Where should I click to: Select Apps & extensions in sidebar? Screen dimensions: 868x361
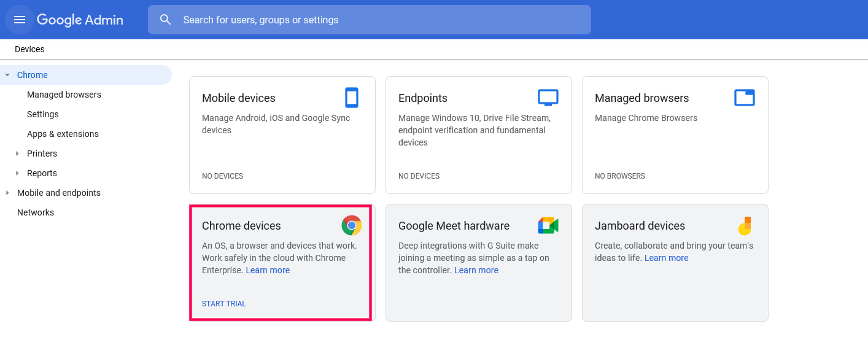63,134
